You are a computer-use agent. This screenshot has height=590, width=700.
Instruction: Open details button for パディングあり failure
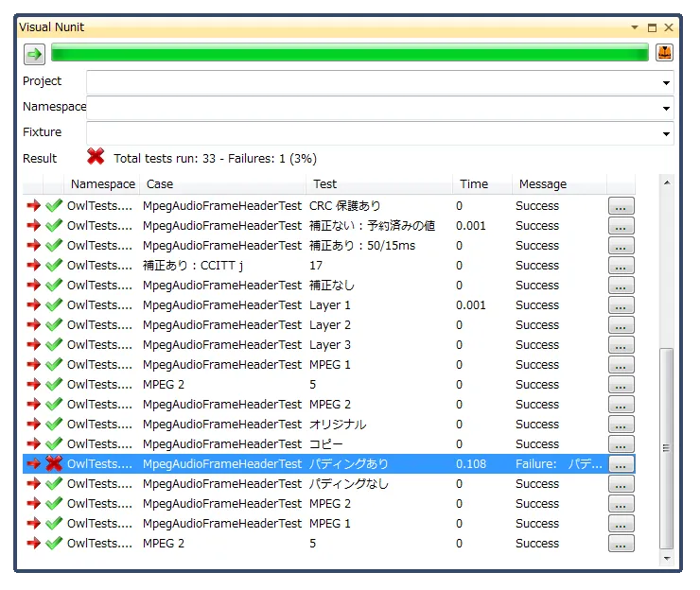(x=621, y=464)
